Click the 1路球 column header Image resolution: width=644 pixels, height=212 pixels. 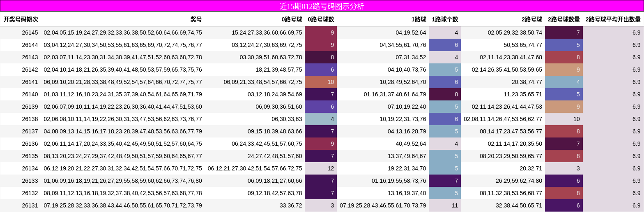click(419, 19)
